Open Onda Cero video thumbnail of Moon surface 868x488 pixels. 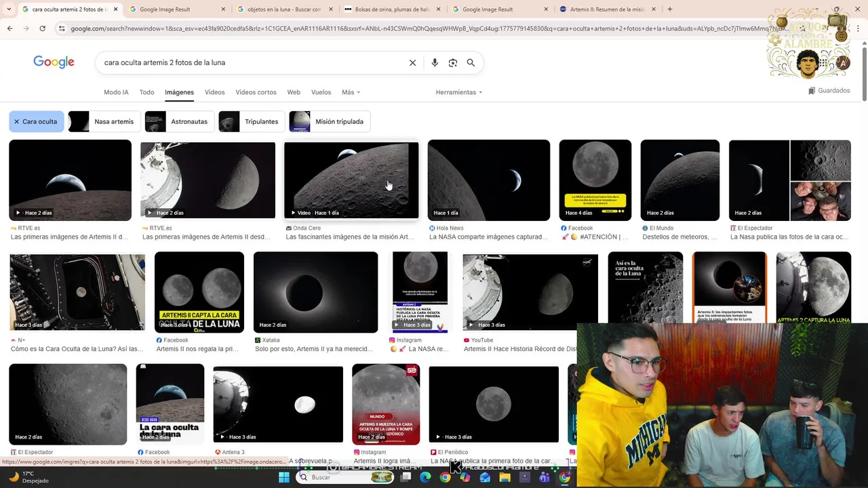click(x=351, y=180)
